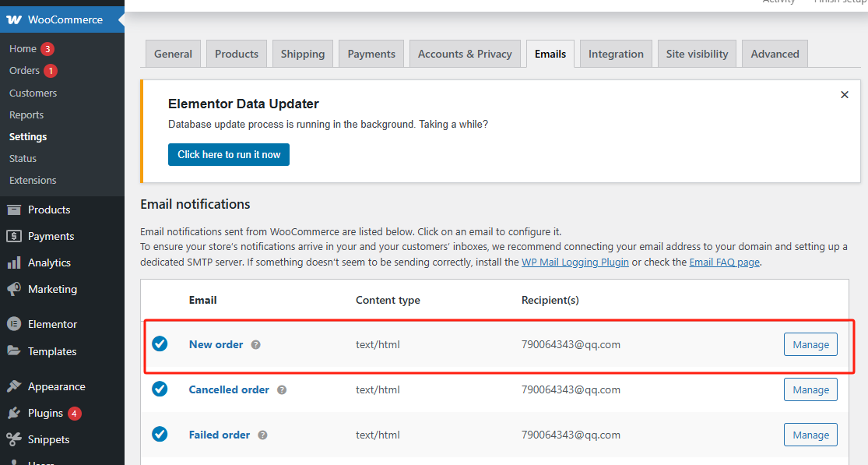
Task: Switch to the General settings tab
Action: [174, 54]
